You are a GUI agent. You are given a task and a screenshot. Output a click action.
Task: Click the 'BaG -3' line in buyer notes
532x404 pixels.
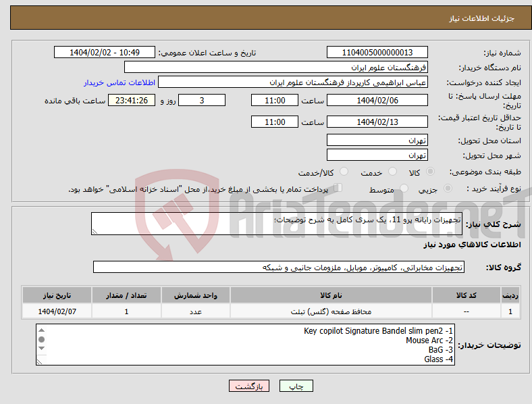[x=440, y=350]
